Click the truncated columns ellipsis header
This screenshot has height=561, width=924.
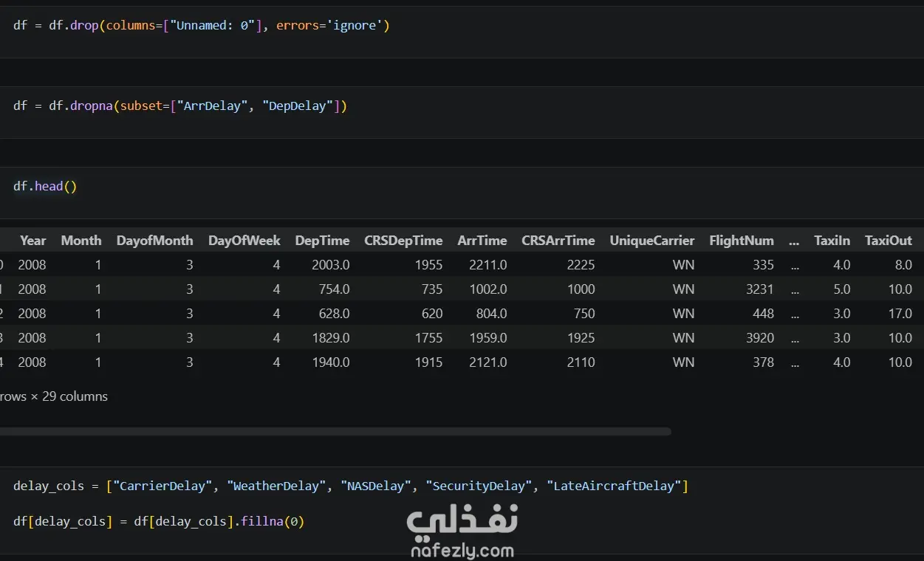[x=794, y=241]
